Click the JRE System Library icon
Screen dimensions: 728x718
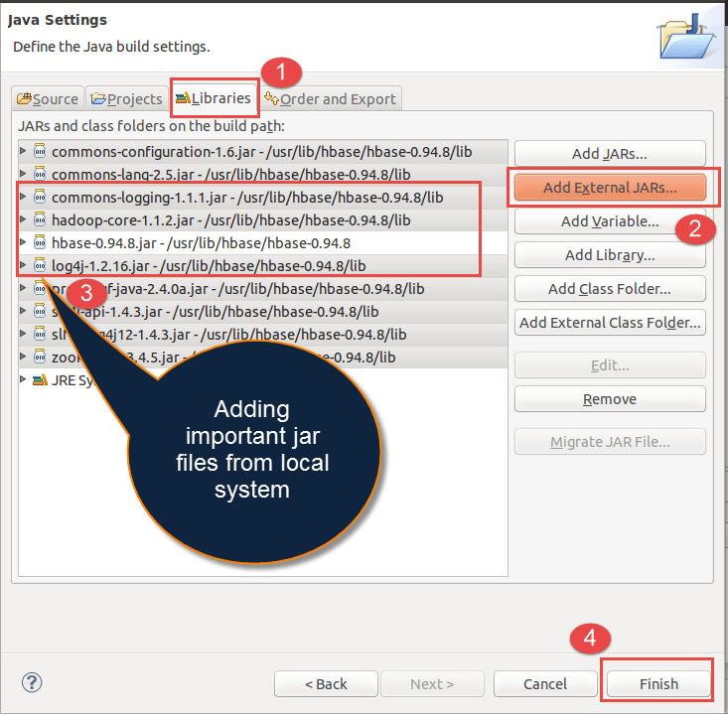(40, 379)
